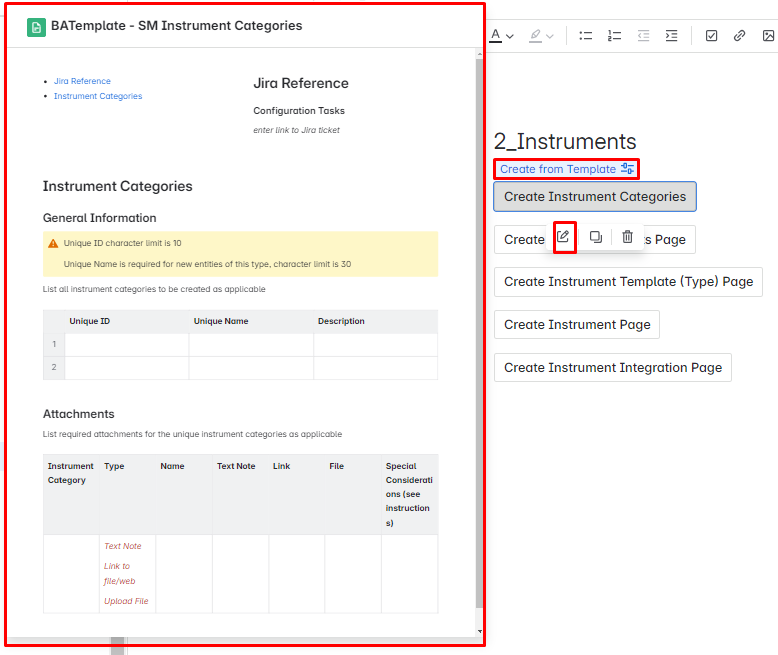The image size is (778, 655).
Task: Click the Unique Name cell in row 2
Action: [x=251, y=368]
